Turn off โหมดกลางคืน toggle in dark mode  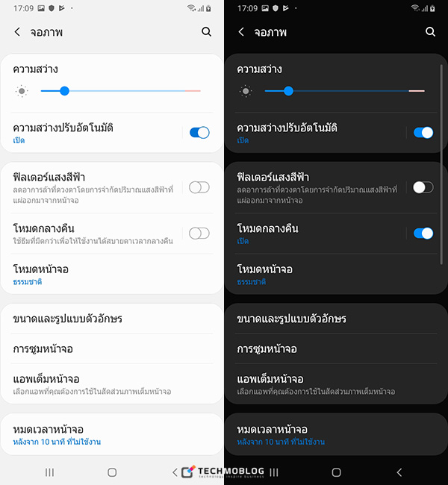(x=423, y=234)
